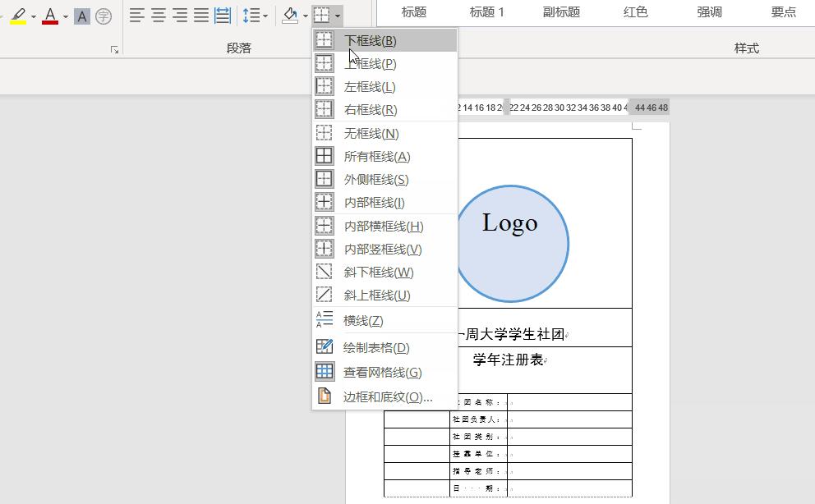Open the 段落 dialog launcher arrow
The width and height of the screenshot is (815, 504).
(x=114, y=50)
